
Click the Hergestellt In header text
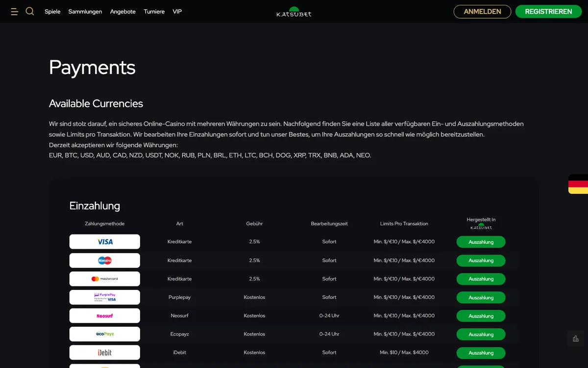click(x=481, y=220)
